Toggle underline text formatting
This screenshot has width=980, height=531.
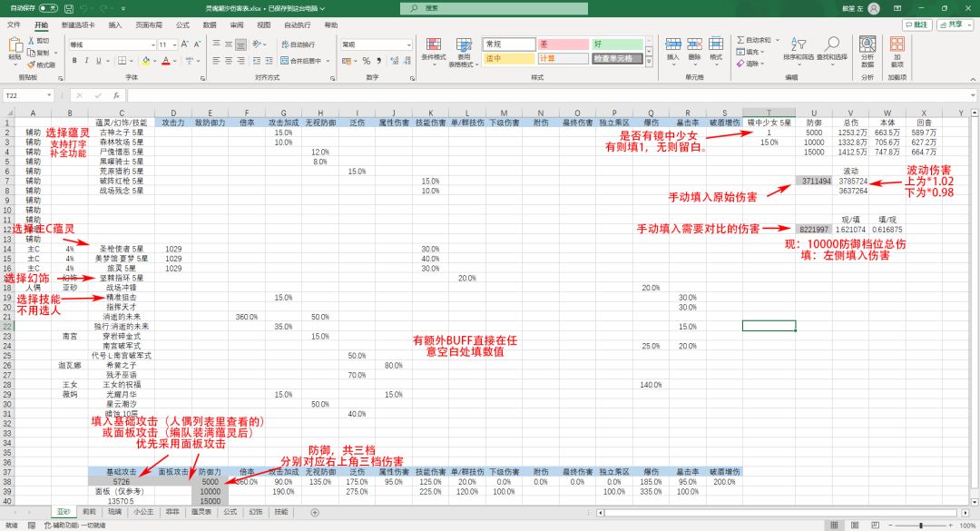tap(100, 61)
